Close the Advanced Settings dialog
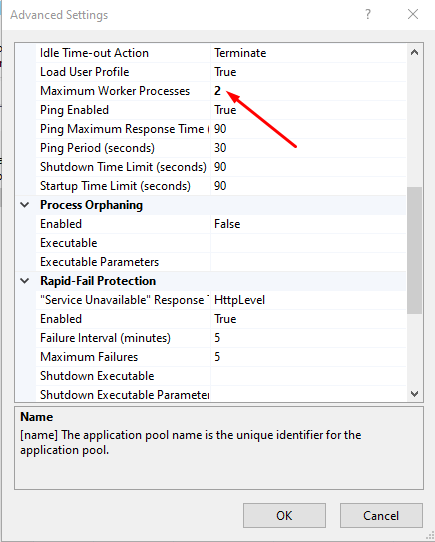This screenshot has width=435, height=542. [x=413, y=15]
